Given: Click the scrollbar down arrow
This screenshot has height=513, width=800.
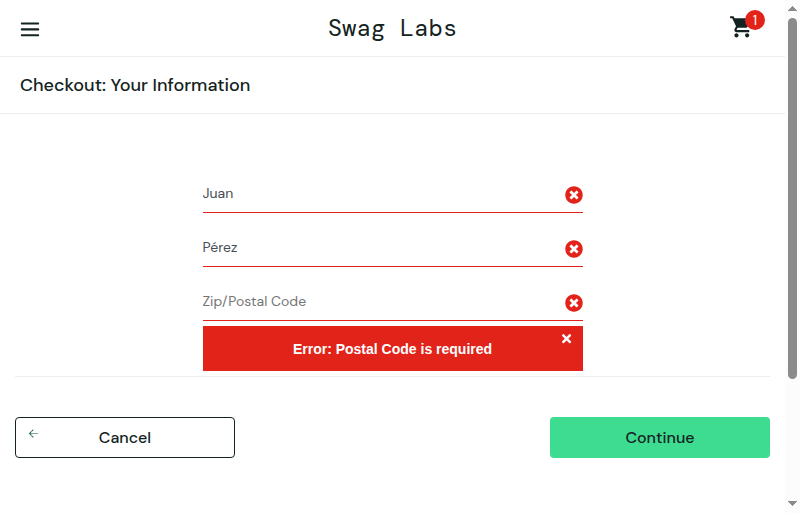Looking at the screenshot, I should 792,504.
